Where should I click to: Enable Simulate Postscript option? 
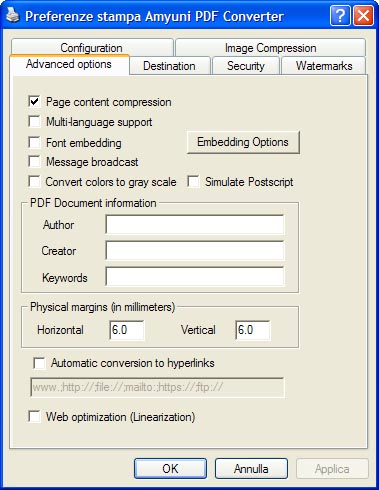click(194, 182)
